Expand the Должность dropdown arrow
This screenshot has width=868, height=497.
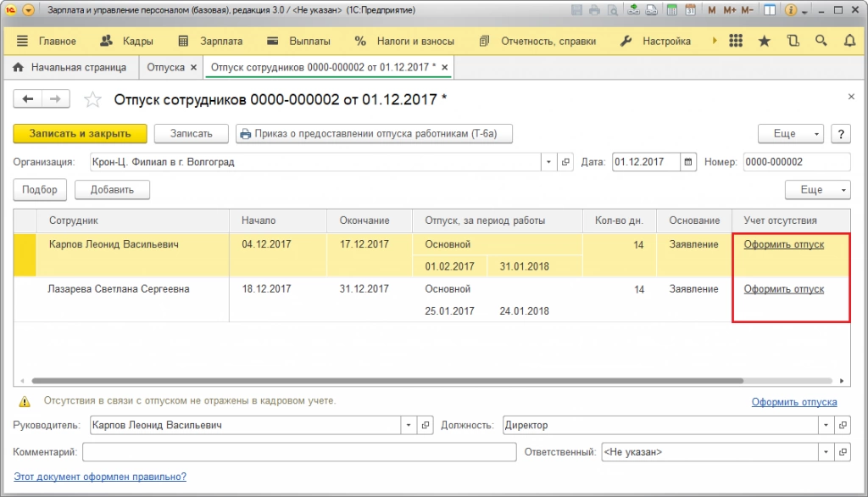click(x=826, y=425)
